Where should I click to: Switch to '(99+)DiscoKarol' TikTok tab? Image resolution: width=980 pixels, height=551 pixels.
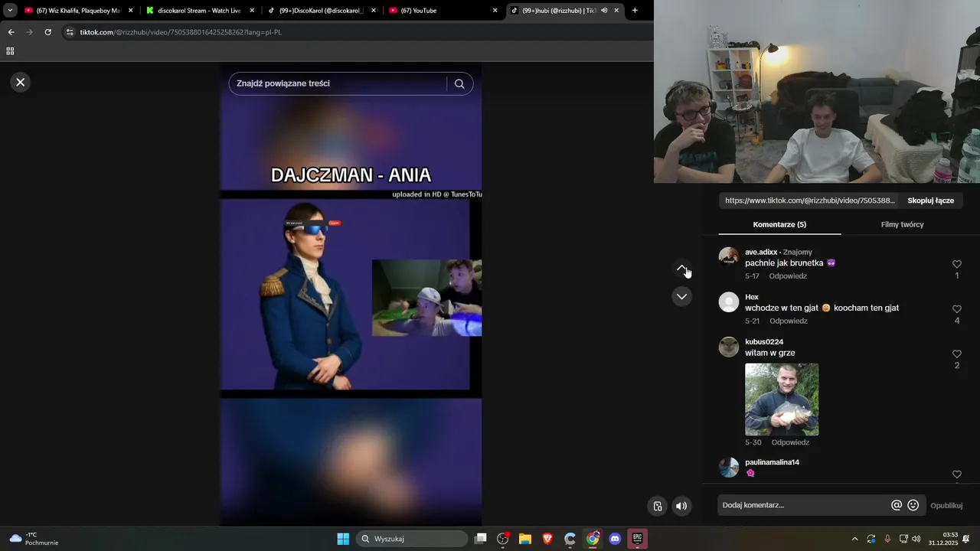[x=322, y=11]
